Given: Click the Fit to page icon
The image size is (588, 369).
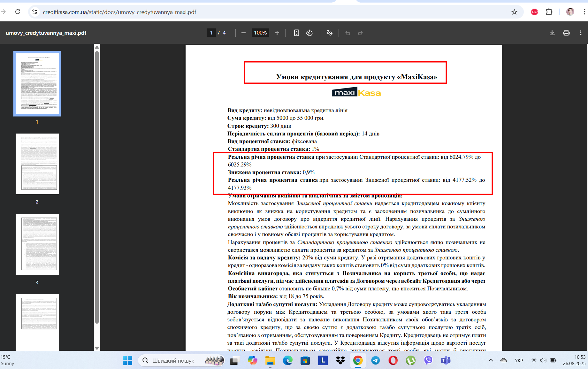Looking at the screenshot, I should (296, 33).
